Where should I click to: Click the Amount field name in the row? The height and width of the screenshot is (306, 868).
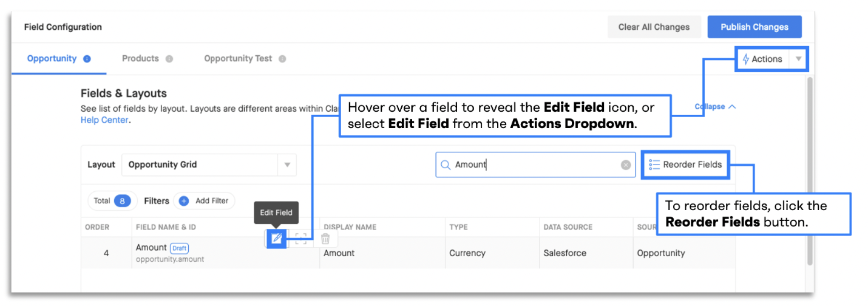[151, 248]
